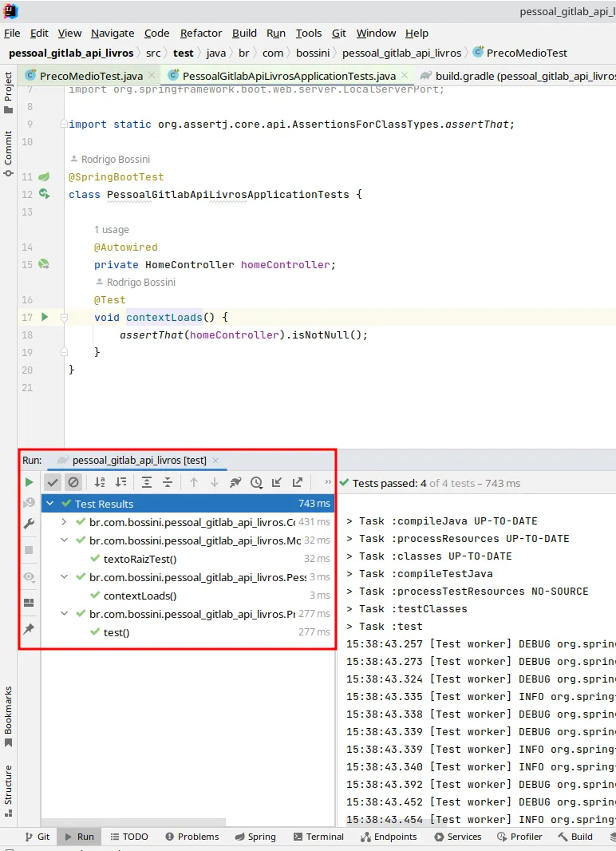616x851 pixels.
Task: Open the Endpoints tool window
Action: (x=389, y=837)
